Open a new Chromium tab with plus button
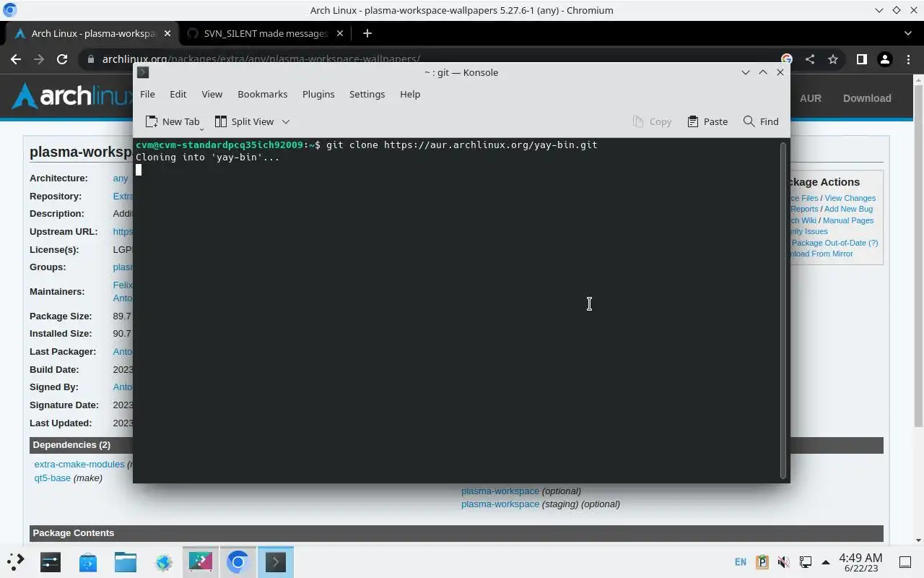 367,33
